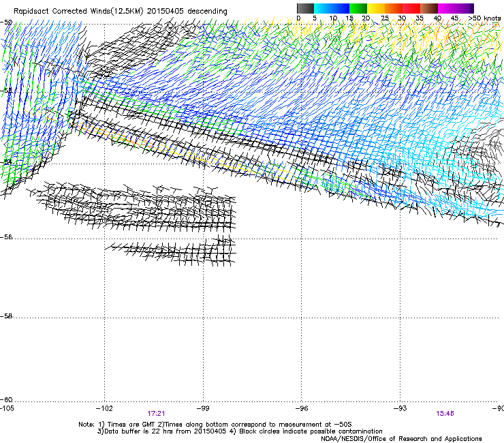Click the orange 25-30 knots legend swatch

click(394, 8)
